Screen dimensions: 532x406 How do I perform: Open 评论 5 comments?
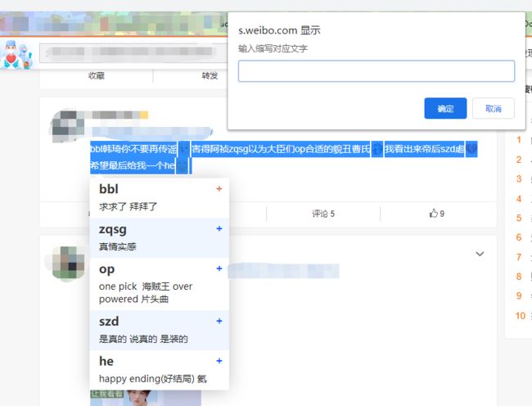pyautogui.click(x=323, y=214)
